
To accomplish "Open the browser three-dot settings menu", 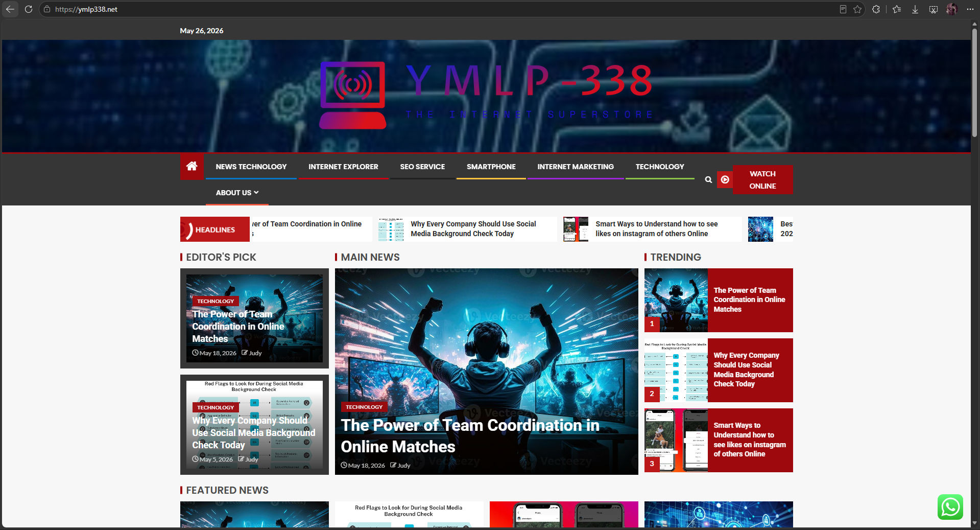I will point(970,9).
